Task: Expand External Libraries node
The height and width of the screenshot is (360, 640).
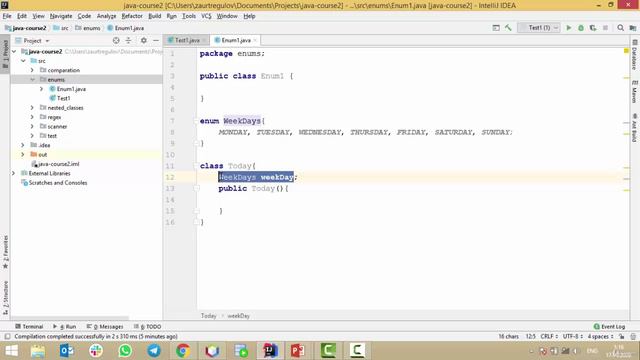Action: 14,173
